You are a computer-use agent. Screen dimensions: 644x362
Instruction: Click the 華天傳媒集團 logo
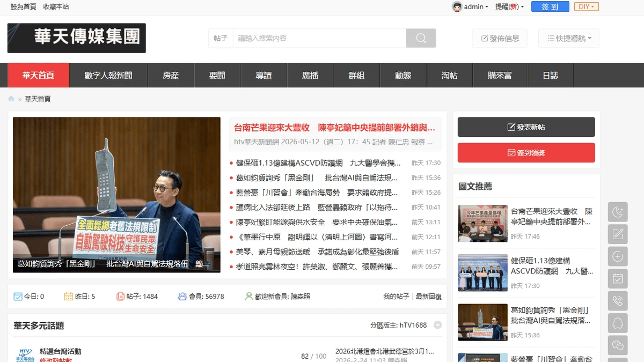pyautogui.click(x=77, y=38)
